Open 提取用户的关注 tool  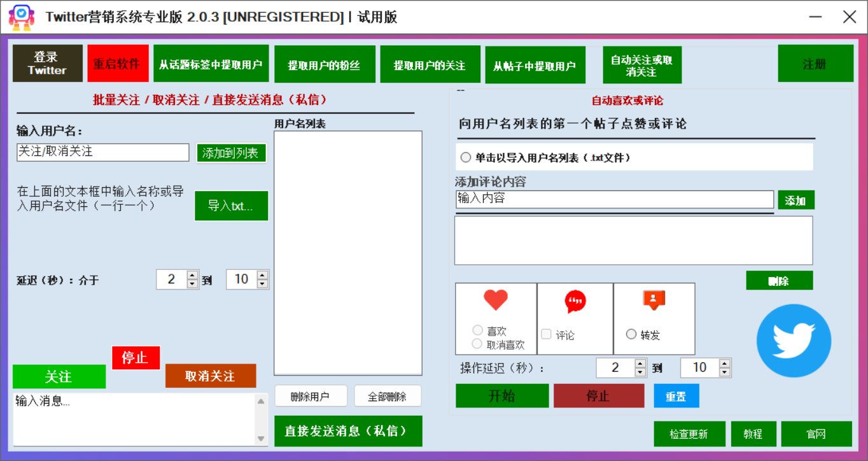click(x=430, y=64)
